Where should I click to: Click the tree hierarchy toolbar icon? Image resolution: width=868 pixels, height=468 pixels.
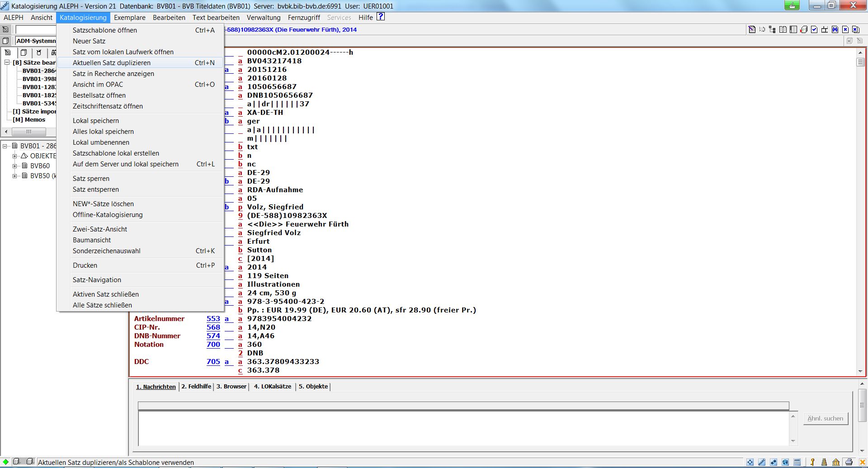[772, 30]
